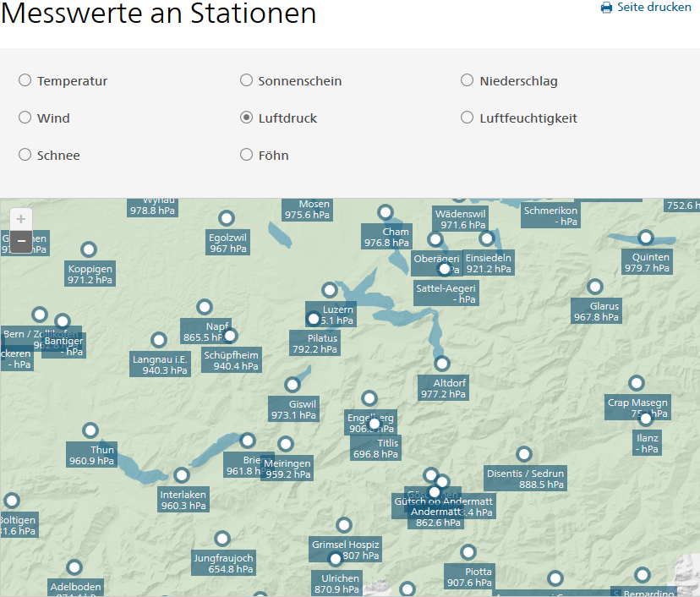Select the Sonnenschein radio option

(247, 80)
